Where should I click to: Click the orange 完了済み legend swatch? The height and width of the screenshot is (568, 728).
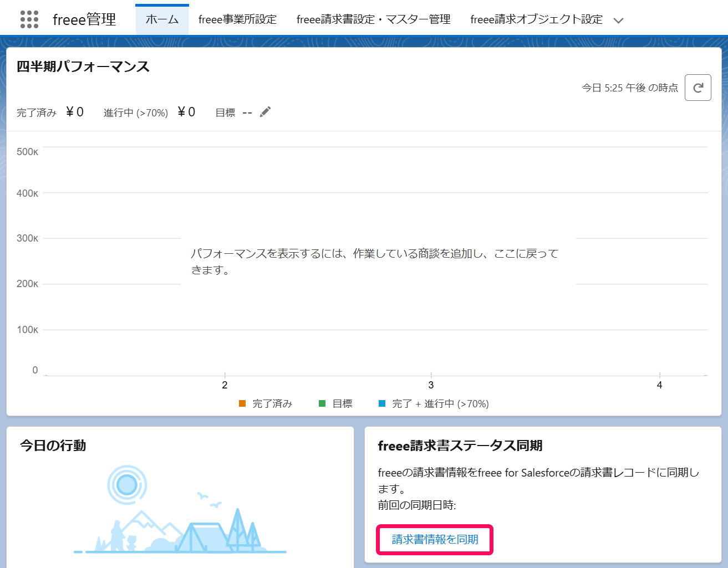point(242,403)
